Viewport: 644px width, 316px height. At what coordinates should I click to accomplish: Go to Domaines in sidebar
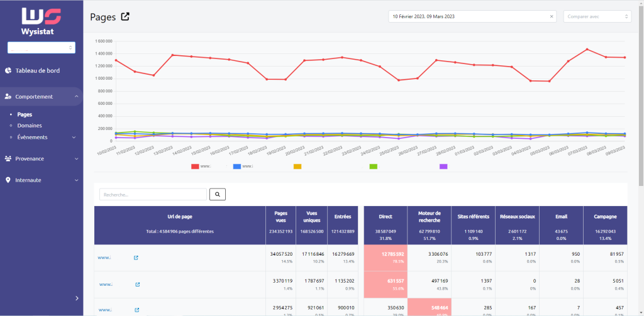(30, 126)
